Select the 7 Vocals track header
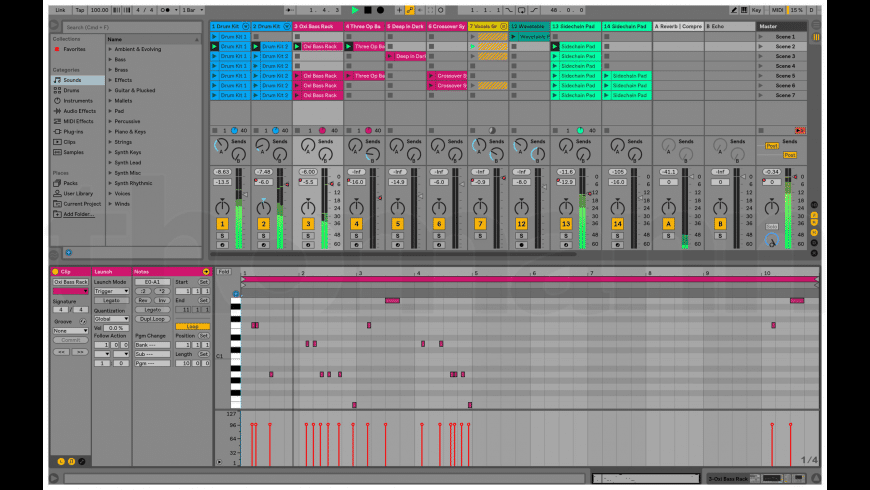Viewport: 870px width, 490px height. 488,26
